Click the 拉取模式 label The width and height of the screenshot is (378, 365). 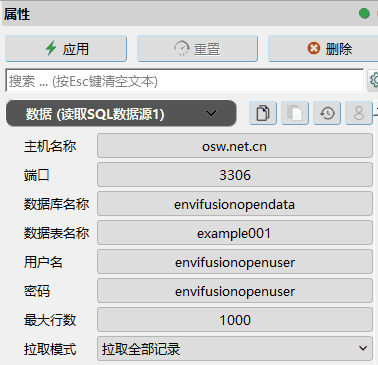[50, 349]
